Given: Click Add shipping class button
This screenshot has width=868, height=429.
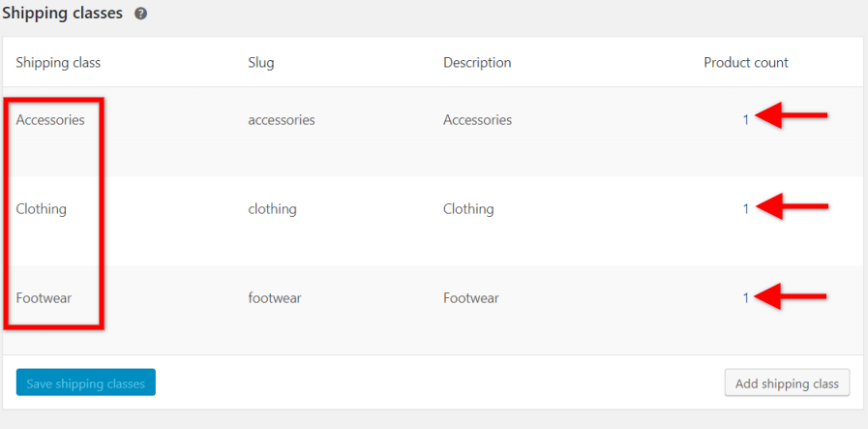Looking at the screenshot, I should [787, 383].
